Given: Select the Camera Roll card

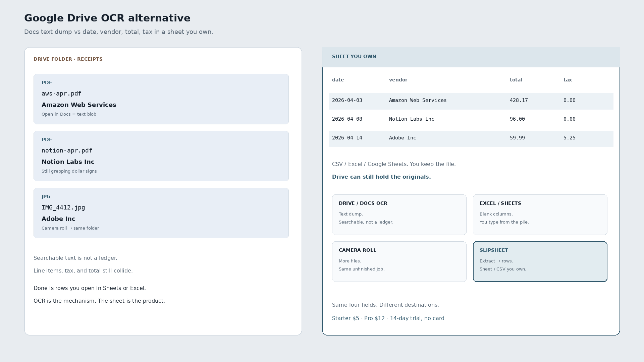Looking at the screenshot, I should (399, 262).
